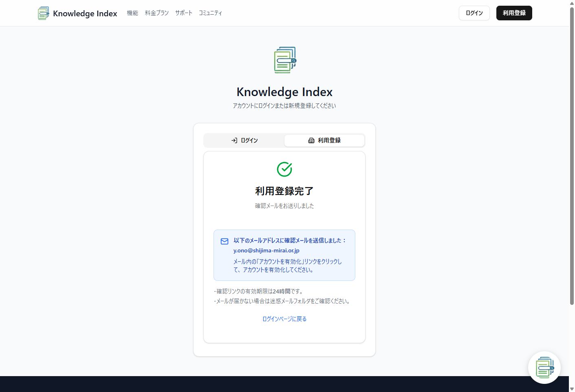The width and height of the screenshot is (575, 392).
Task: Click the scrollbar up arrow
Action: [572, 3]
